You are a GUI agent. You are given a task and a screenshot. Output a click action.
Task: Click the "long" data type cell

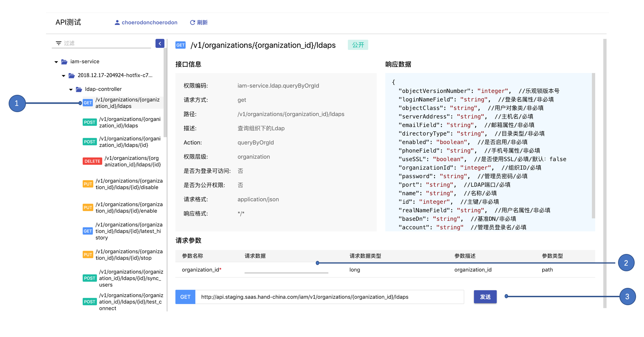pyautogui.click(x=355, y=270)
